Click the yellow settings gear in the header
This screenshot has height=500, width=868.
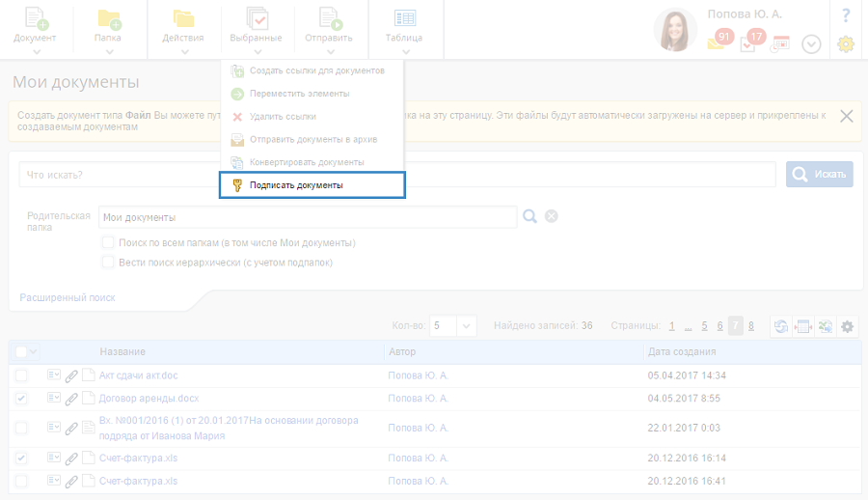tap(846, 43)
